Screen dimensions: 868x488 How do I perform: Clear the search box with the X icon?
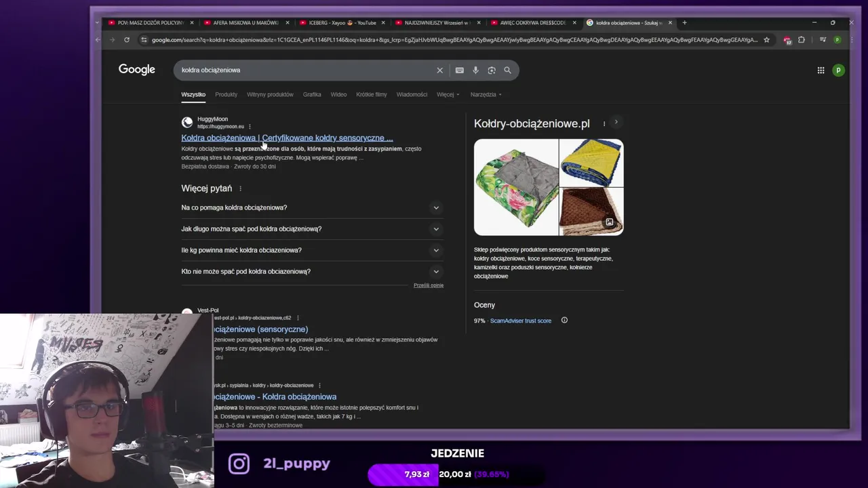click(x=439, y=70)
